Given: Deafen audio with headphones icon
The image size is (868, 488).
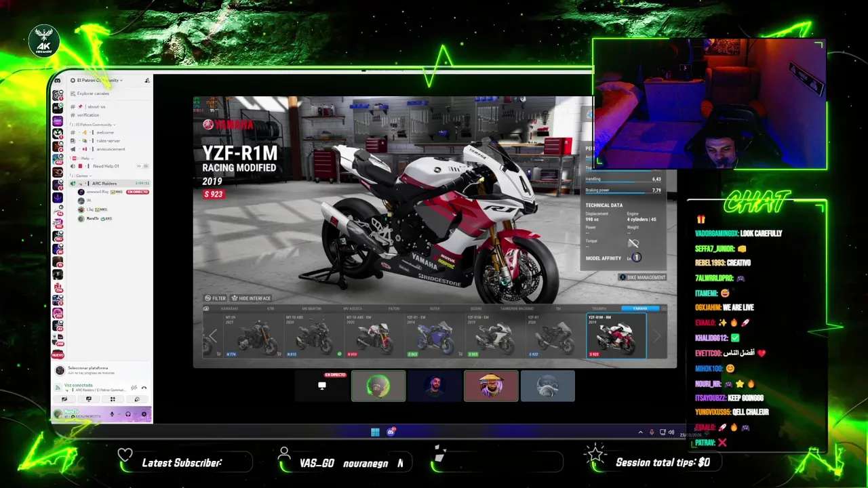Looking at the screenshot, I should [128, 414].
